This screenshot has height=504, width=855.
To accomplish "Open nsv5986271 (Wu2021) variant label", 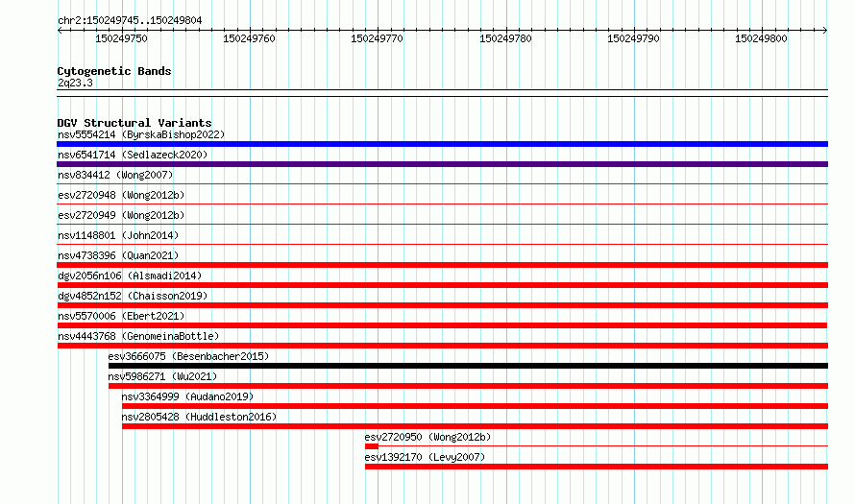I will pyautogui.click(x=162, y=376).
